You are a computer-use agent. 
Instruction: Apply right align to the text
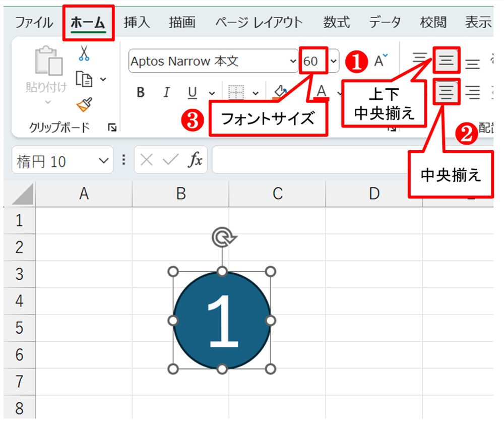point(472,92)
